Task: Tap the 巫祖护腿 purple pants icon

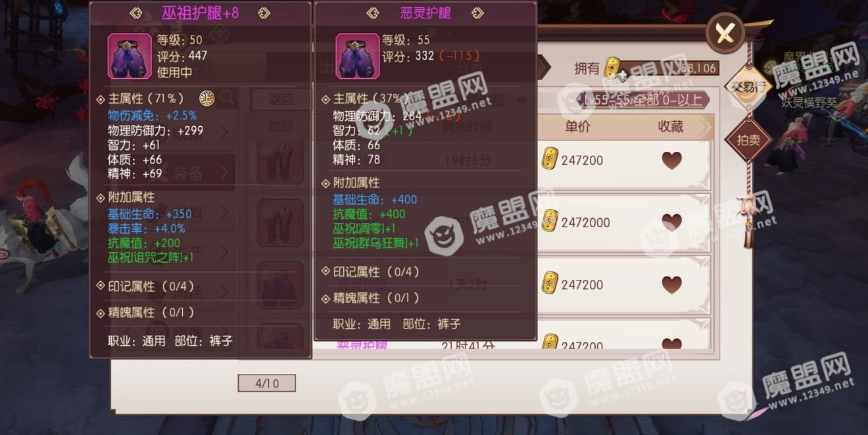Action: (130, 56)
